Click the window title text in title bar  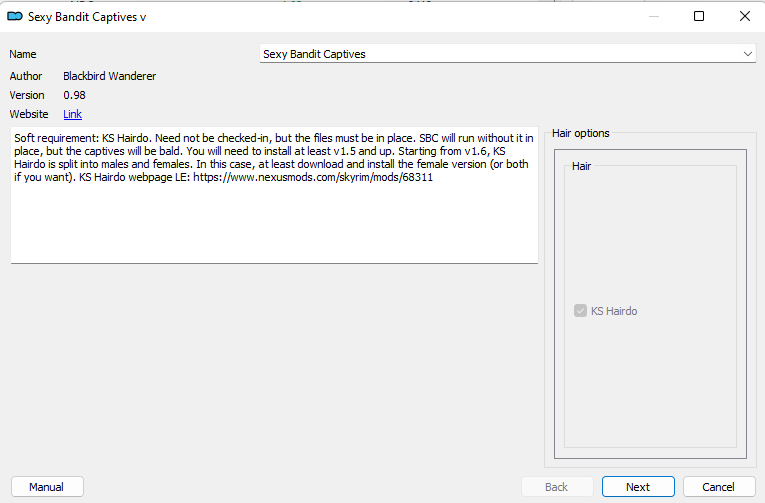(87, 17)
